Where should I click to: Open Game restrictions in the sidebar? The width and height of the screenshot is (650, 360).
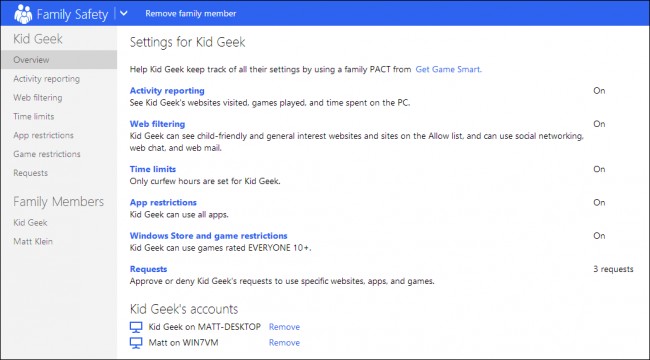pos(47,154)
